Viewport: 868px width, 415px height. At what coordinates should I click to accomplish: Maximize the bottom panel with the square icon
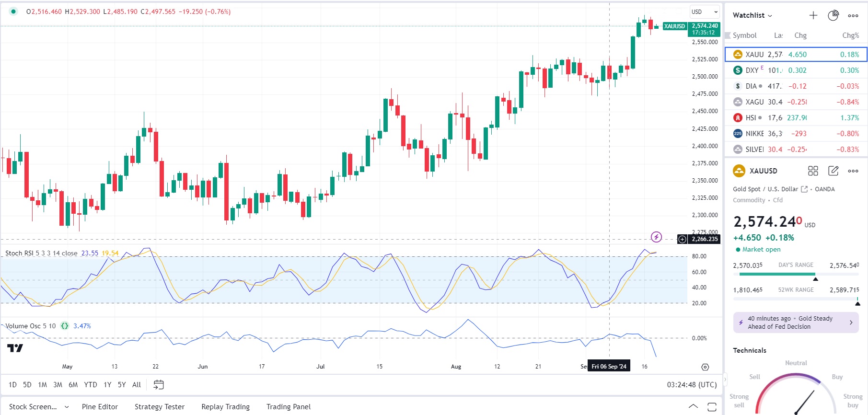[x=712, y=407]
